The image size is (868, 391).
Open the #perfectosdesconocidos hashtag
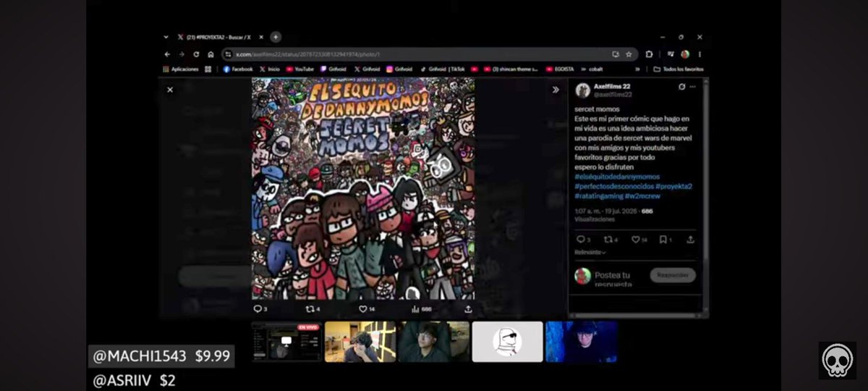(613, 186)
